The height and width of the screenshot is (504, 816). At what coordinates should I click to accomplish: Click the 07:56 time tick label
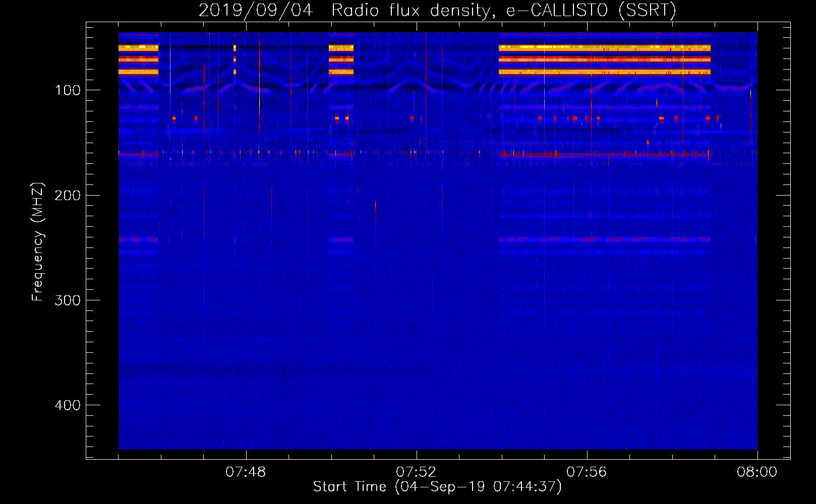click(587, 472)
